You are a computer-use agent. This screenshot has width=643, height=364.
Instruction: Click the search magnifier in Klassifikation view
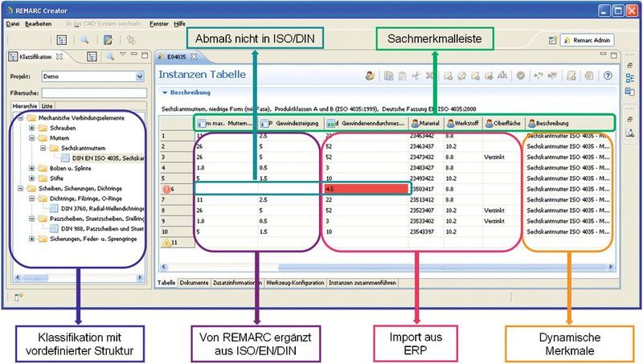(110, 56)
